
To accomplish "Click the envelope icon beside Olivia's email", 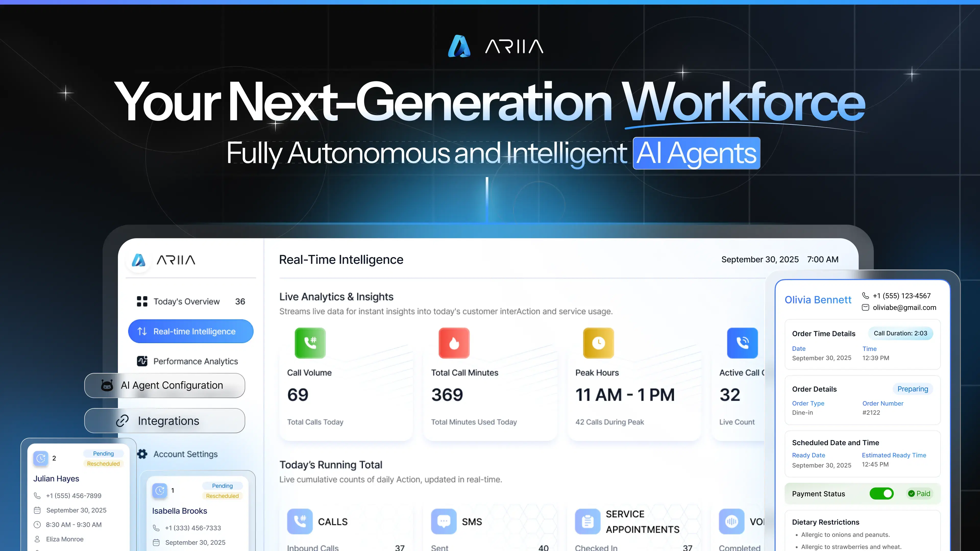I will pyautogui.click(x=865, y=307).
